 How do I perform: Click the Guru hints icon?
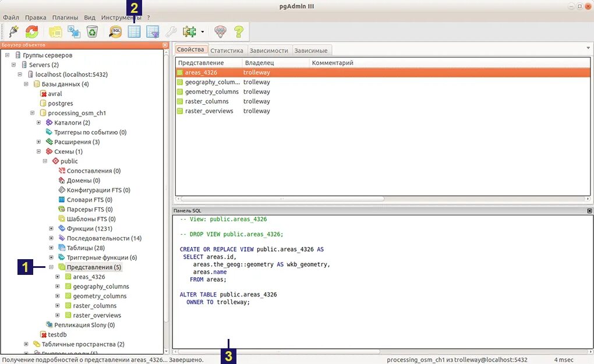click(x=221, y=32)
